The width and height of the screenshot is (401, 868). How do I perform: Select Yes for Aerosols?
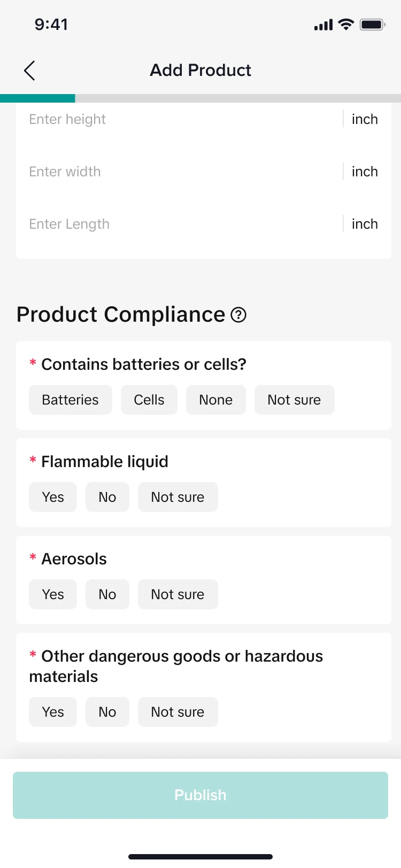pos(53,594)
